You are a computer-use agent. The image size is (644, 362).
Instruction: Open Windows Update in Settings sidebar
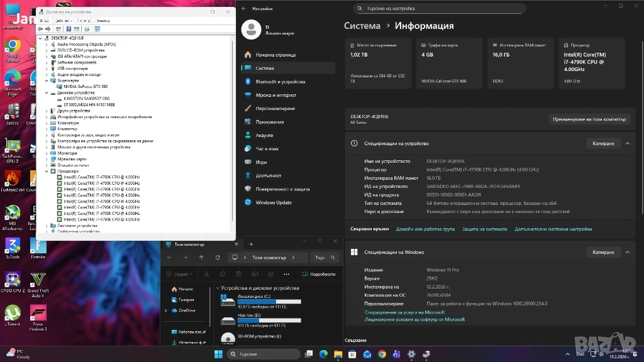[x=274, y=202]
